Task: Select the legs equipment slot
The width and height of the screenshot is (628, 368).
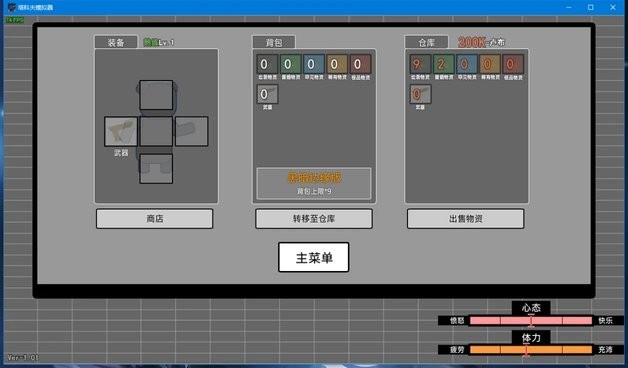Action: click(156, 169)
